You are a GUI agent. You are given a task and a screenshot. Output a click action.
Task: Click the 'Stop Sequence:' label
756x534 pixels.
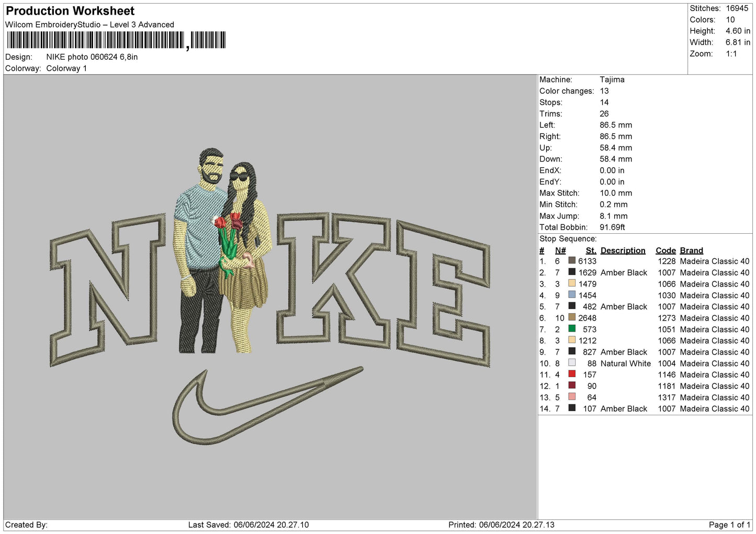(x=568, y=238)
